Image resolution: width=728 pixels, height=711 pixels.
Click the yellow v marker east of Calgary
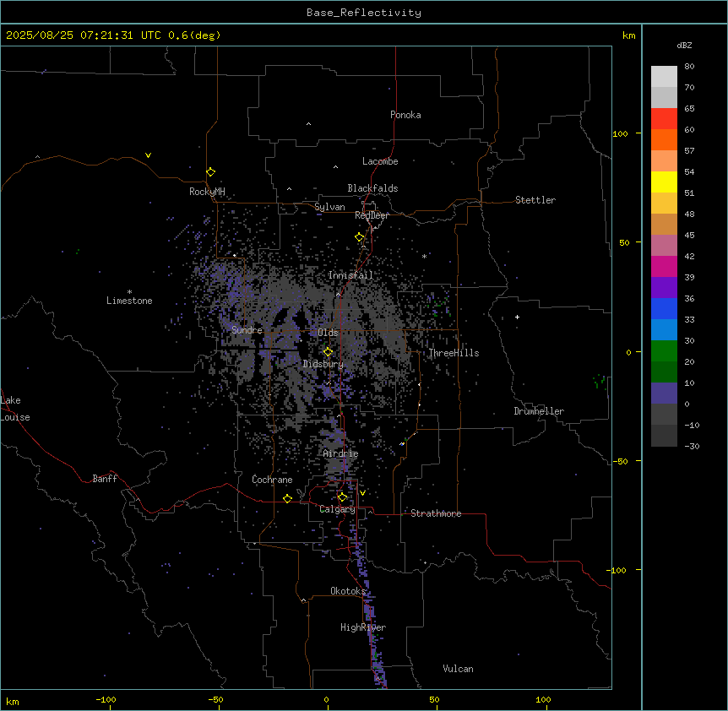[362, 493]
